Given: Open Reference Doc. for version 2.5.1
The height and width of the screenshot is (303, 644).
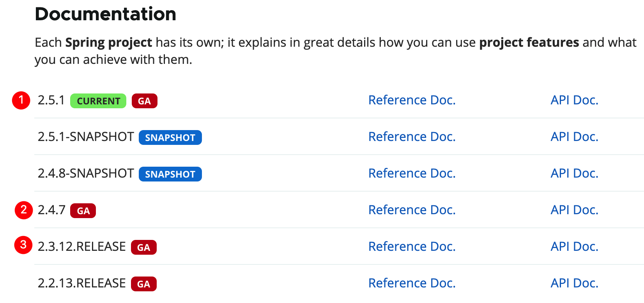Looking at the screenshot, I should coord(412,100).
